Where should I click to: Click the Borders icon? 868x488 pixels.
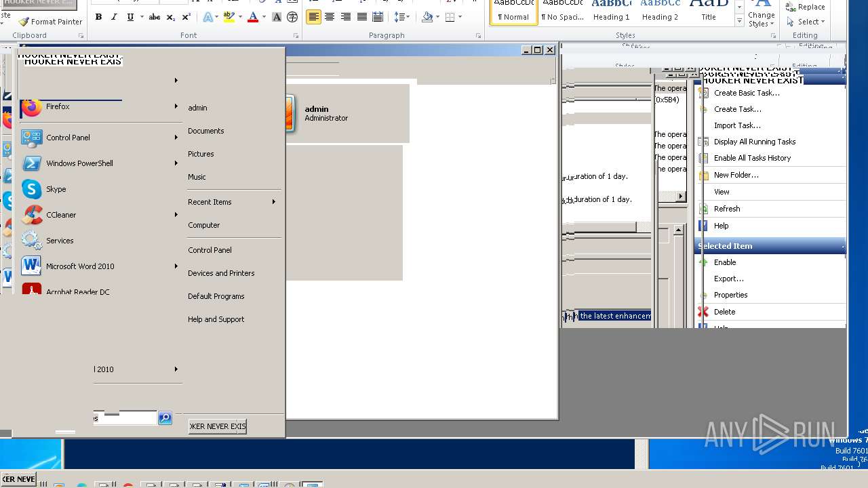[x=450, y=17]
